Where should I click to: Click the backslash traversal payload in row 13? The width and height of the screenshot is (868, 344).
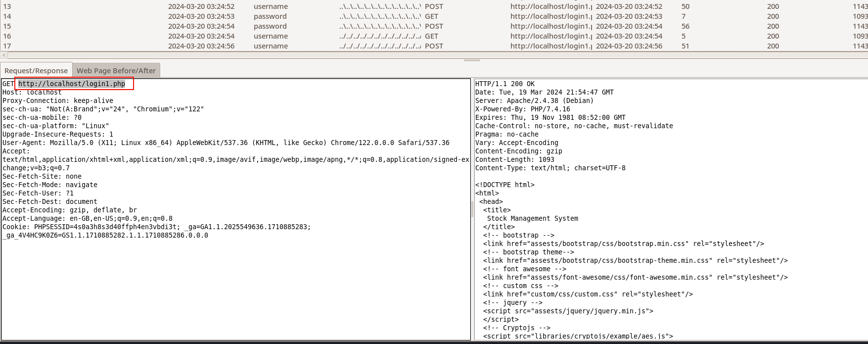(380, 6)
